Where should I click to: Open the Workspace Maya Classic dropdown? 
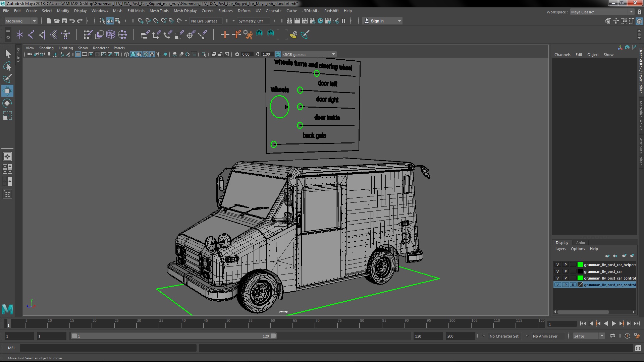click(x=602, y=12)
